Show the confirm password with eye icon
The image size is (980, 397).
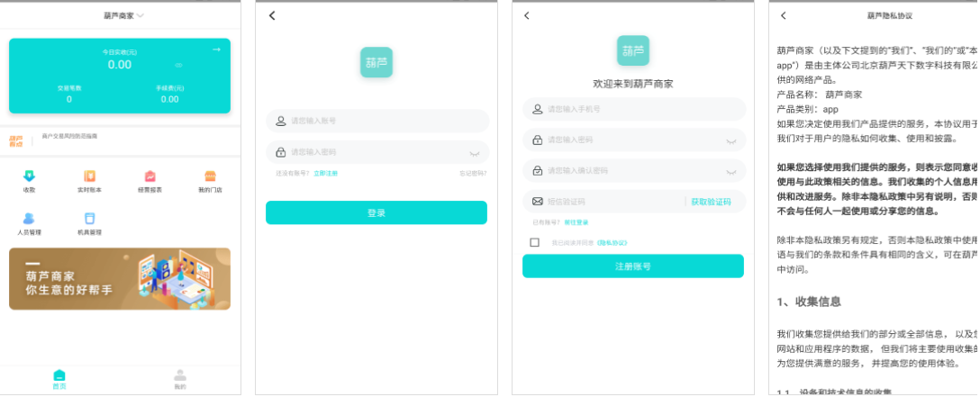pyautogui.click(x=731, y=172)
